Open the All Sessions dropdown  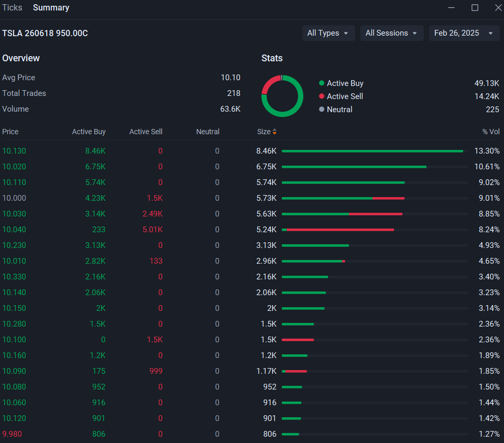pyautogui.click(x=391, y=33)
